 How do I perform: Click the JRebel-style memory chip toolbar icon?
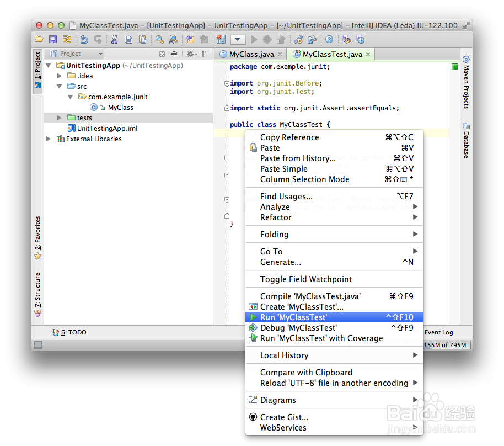pyautogui.click(x=346, y=39)
